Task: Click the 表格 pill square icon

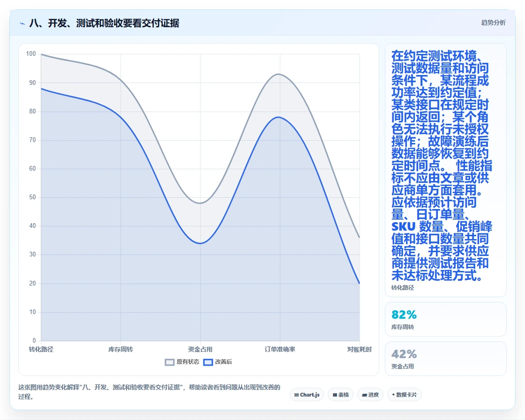Action: coord(335,395)
